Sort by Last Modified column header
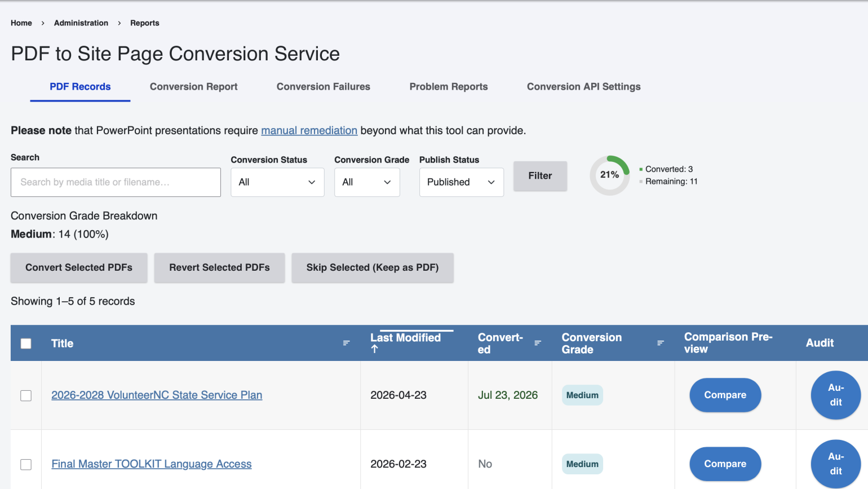Screen dimensions: 868x489 coord(405,337)
